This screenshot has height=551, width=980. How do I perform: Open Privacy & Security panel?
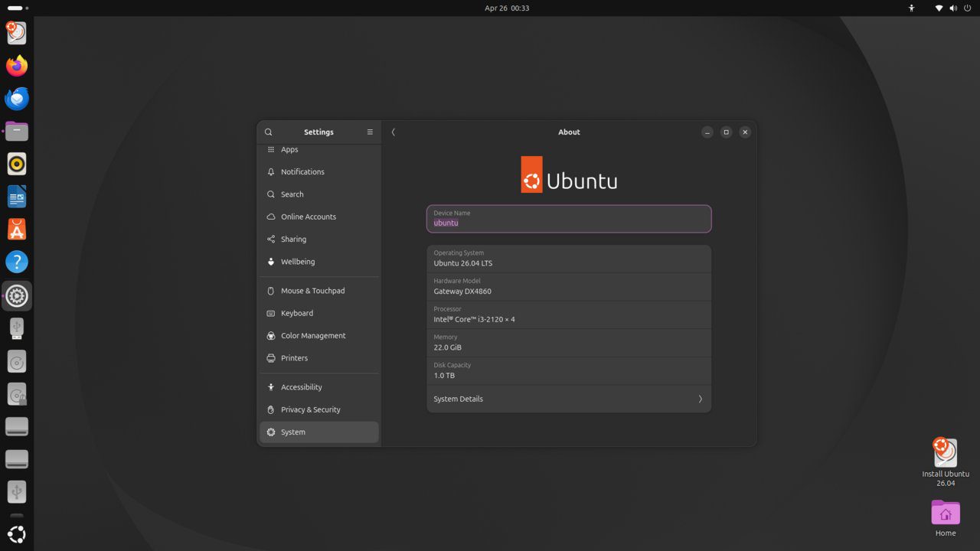tap(319, 409)
